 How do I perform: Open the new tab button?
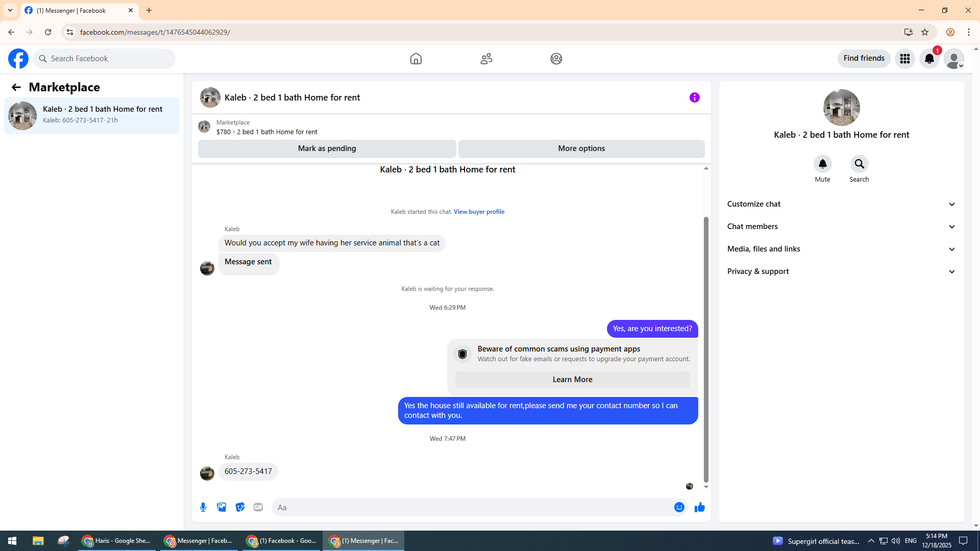[x=149, y=10]
